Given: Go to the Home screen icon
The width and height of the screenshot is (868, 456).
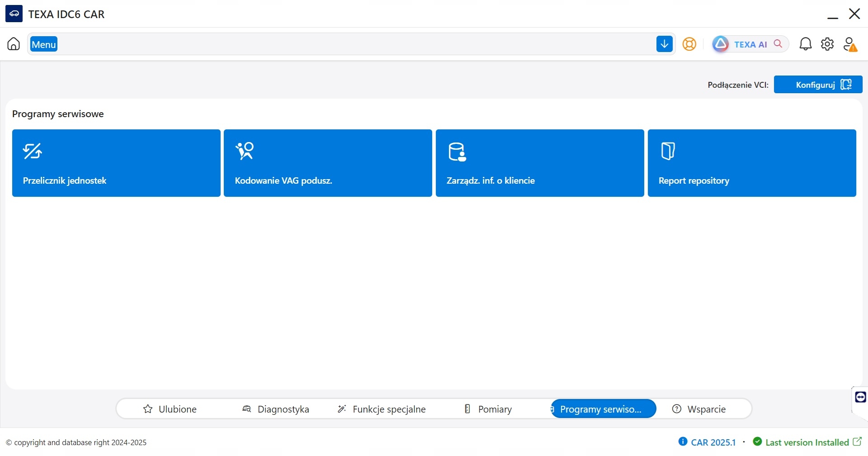Looking at the screenshot, I should pyautogui.click(x=14, y=44).
